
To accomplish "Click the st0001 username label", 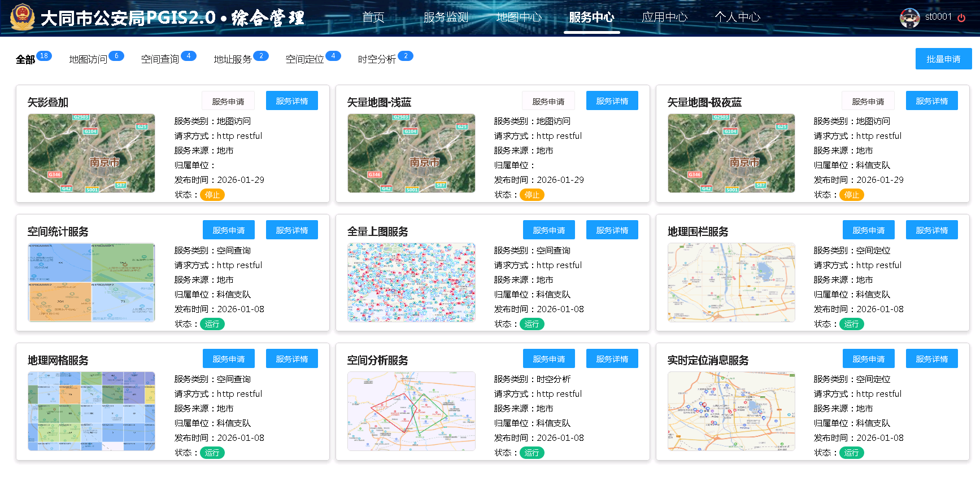I will coord(938,17).
